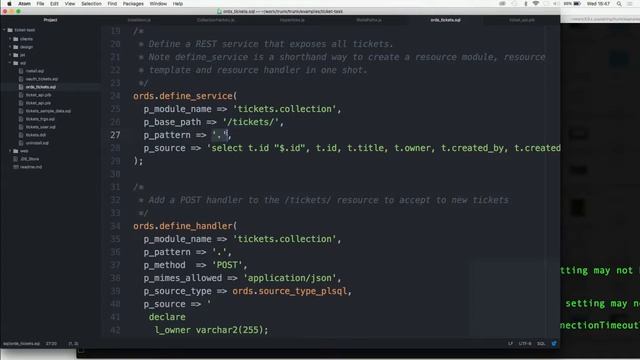
Task: Collapse the ticket-test root folder
Action: [x=4, y=30]
